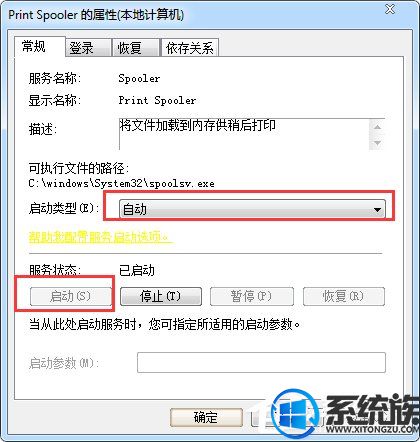Open the 依存关系 tab
The height and width of the screenshot is (442, 420).
190,48
